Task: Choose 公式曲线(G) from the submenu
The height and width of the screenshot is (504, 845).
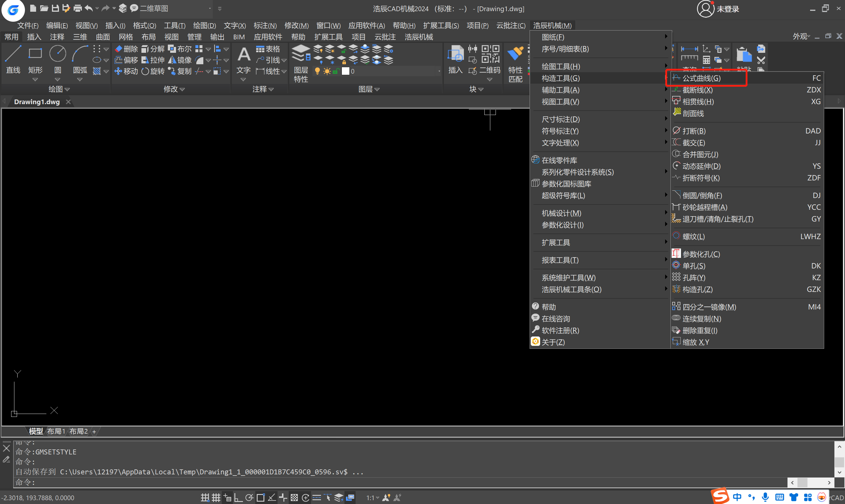Action: tap(701, 78)
